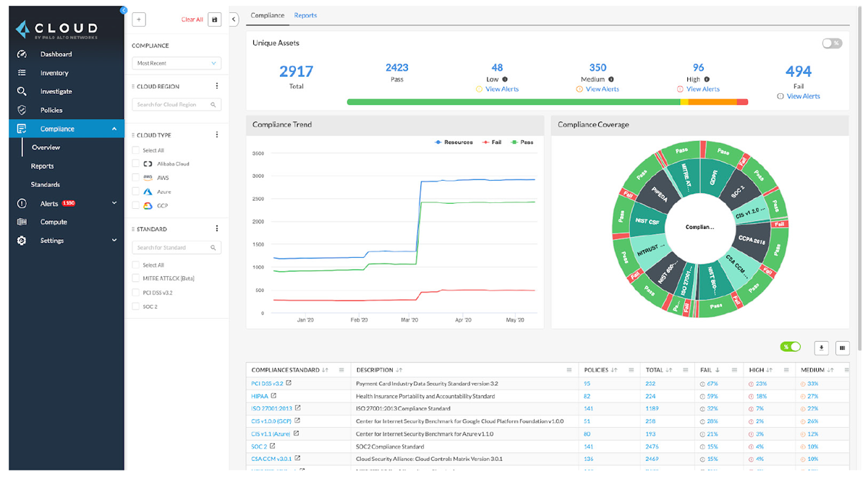
Task: Open the Most Recent sort dropdown
Action: coord(176,64)
